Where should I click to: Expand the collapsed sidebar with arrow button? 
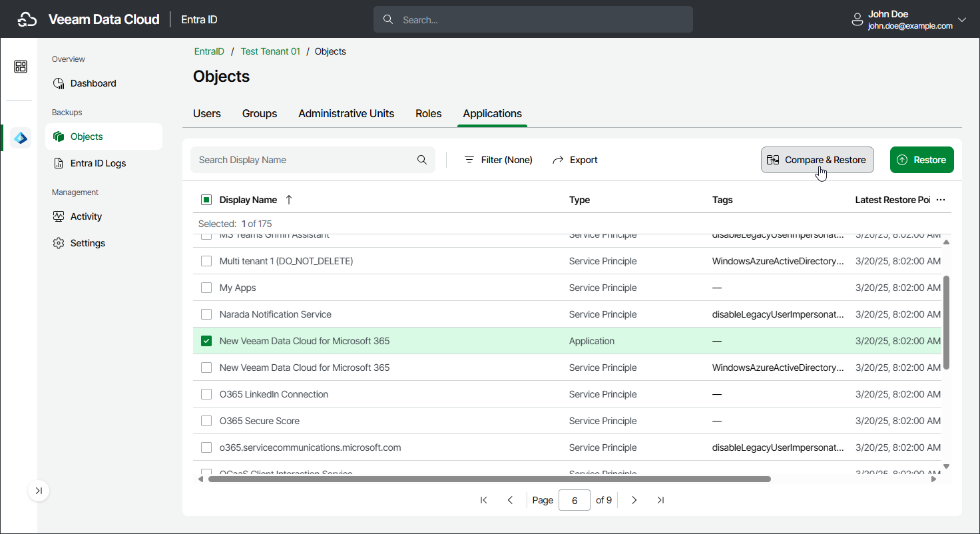pyautogui.click(x=39, y=491)
